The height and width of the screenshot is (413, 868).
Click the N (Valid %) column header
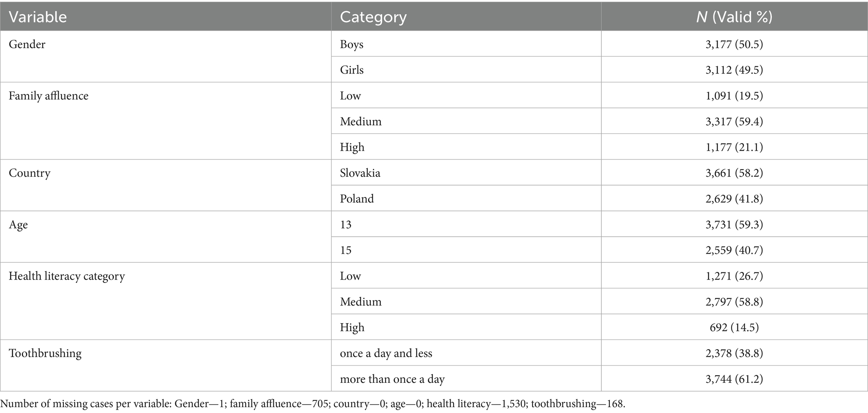734,17
